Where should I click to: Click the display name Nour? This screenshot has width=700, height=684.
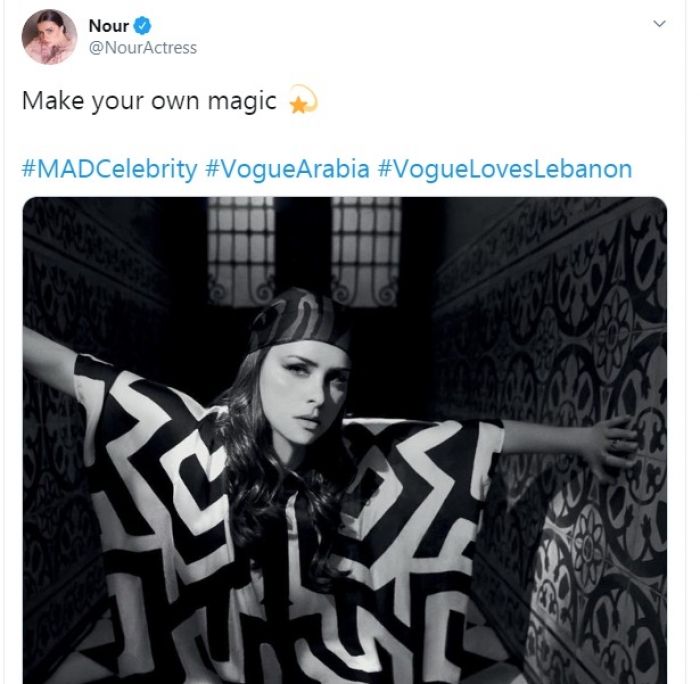108,26
